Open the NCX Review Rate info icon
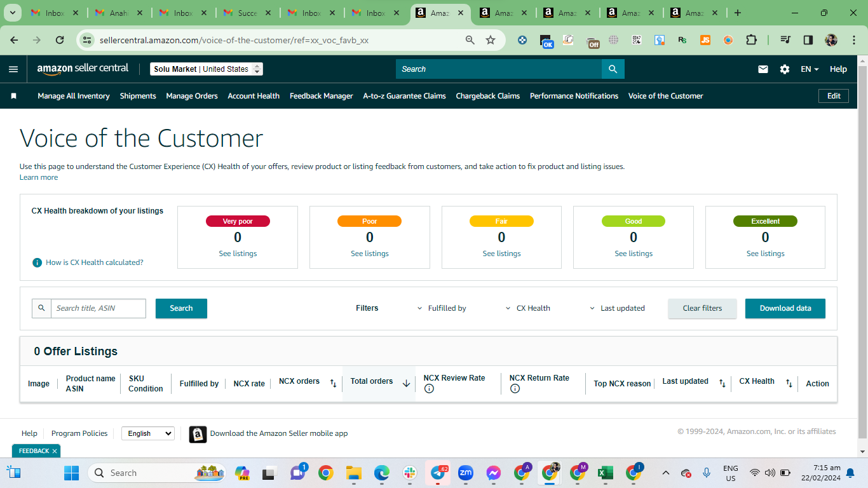 coord(429,389)
